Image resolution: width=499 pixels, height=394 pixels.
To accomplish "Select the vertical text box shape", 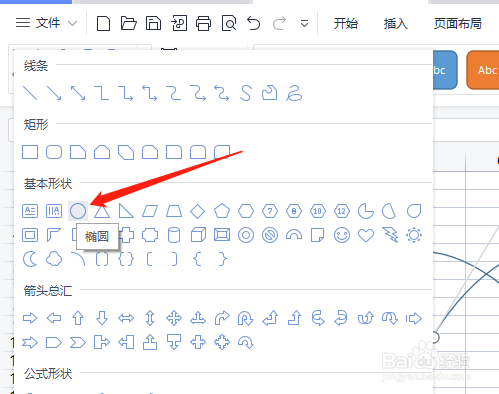I will [x=54, y=211].
